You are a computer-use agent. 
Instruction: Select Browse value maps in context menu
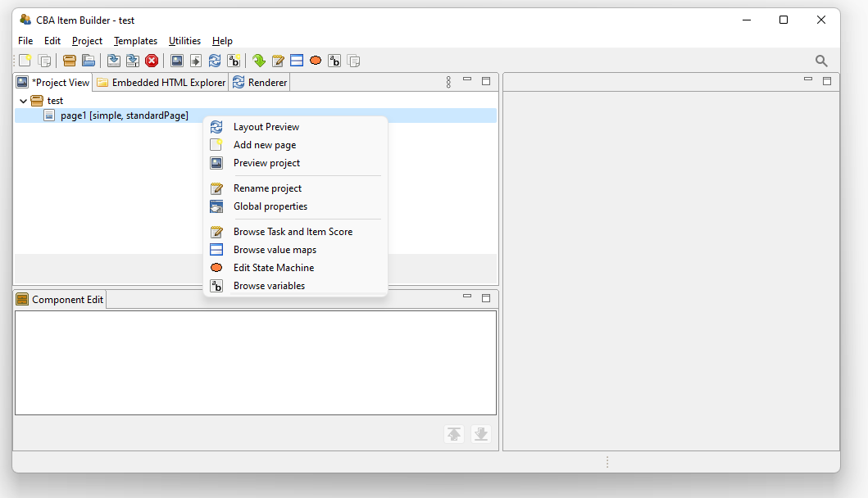pos(275,250)
